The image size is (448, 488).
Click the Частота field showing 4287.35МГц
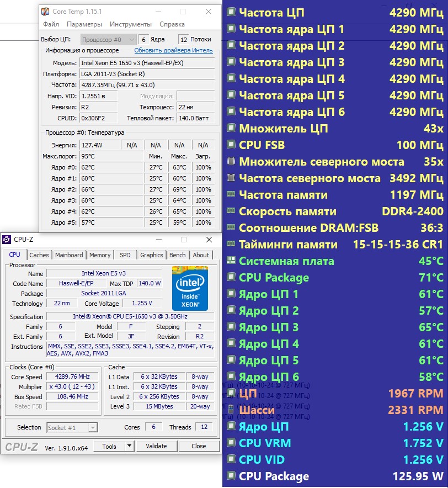point(147,85)
